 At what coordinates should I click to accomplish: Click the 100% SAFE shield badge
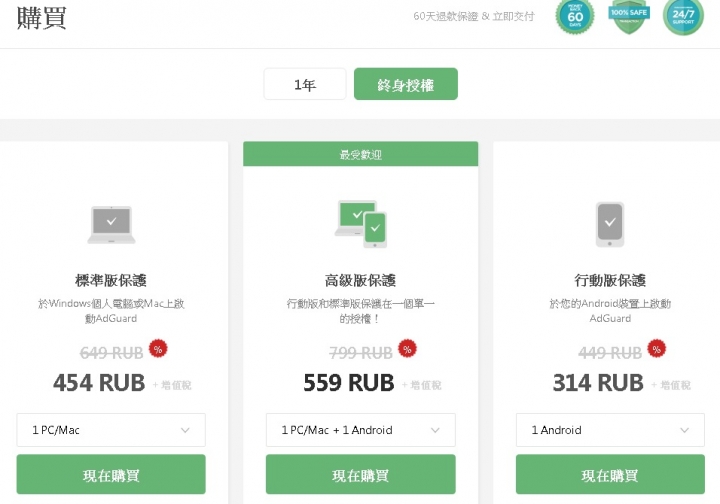click(629, 17)
